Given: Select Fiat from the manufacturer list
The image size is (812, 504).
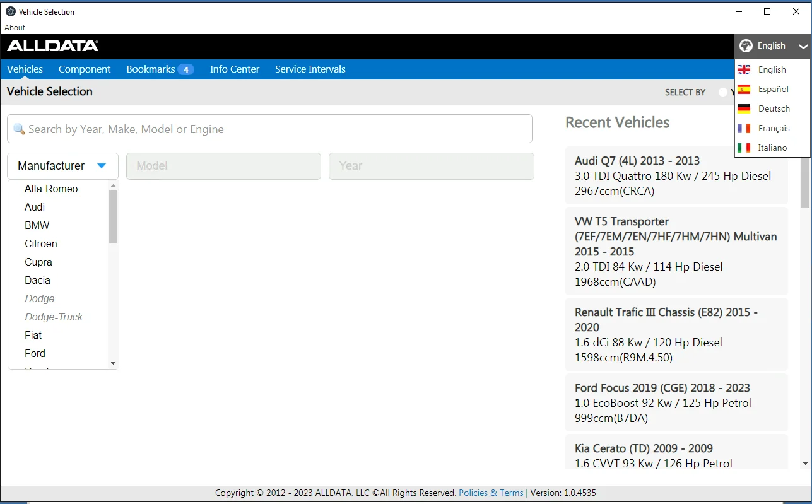Looking at the screenshot, I should coord(33,335).
